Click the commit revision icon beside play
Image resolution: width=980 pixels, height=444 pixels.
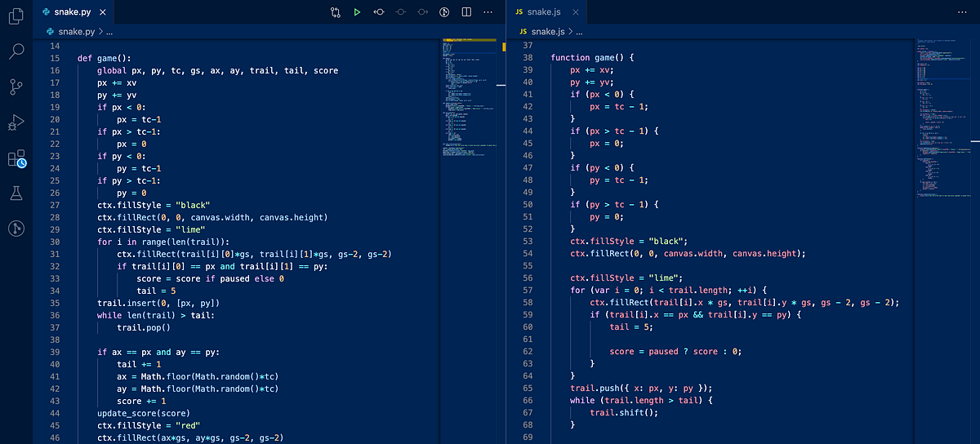(379, 12)
